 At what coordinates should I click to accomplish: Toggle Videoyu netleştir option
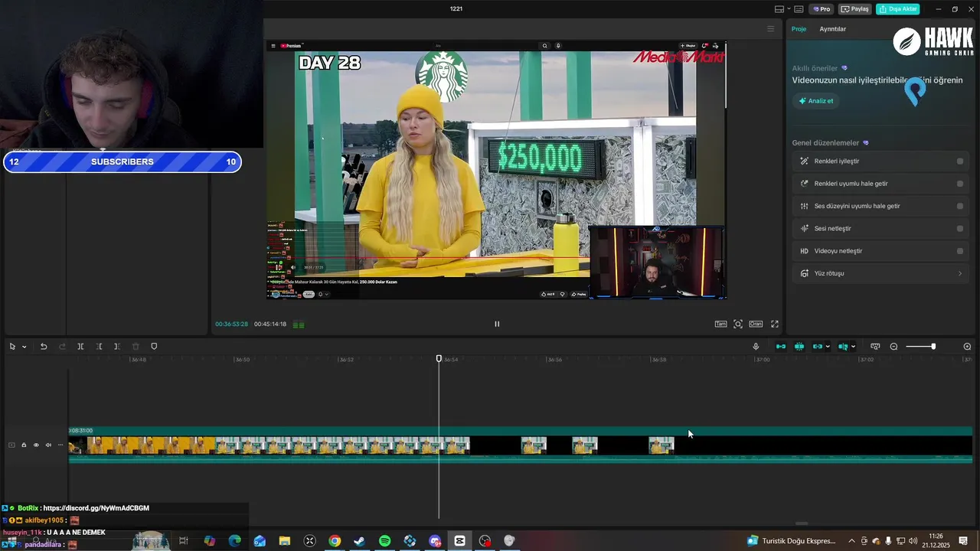pos(960,251)
